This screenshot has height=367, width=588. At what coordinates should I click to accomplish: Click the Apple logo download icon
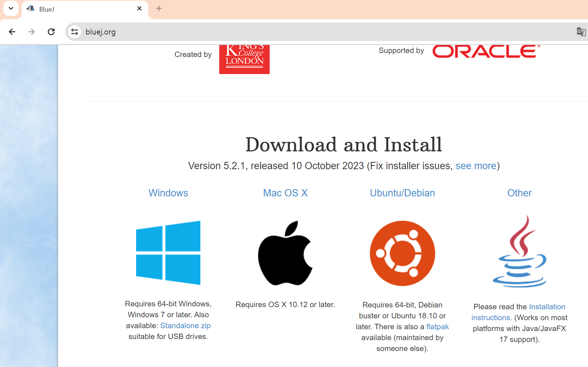[x=285, y=253]
